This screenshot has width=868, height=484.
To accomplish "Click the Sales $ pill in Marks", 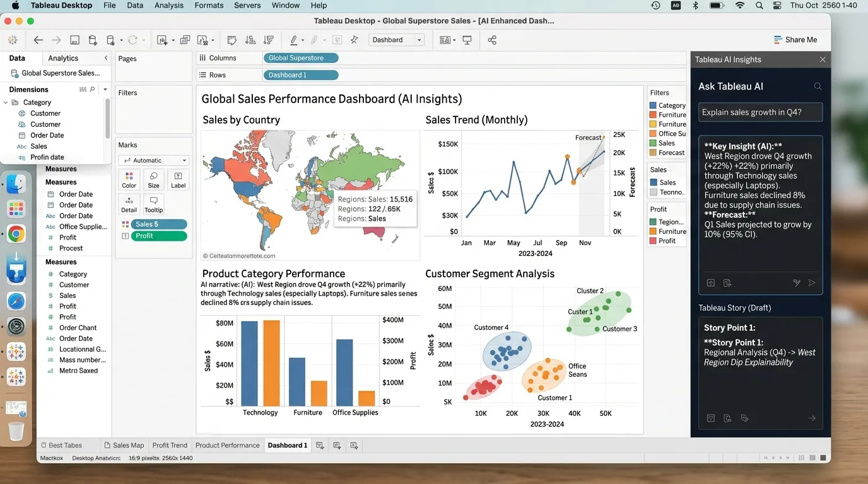I will pyautogui.click(x=159, y=224).
